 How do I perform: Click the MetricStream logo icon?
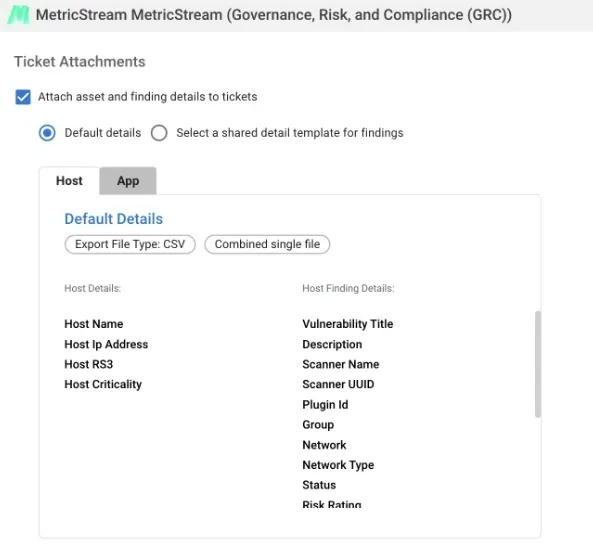[x=19, y=15]
